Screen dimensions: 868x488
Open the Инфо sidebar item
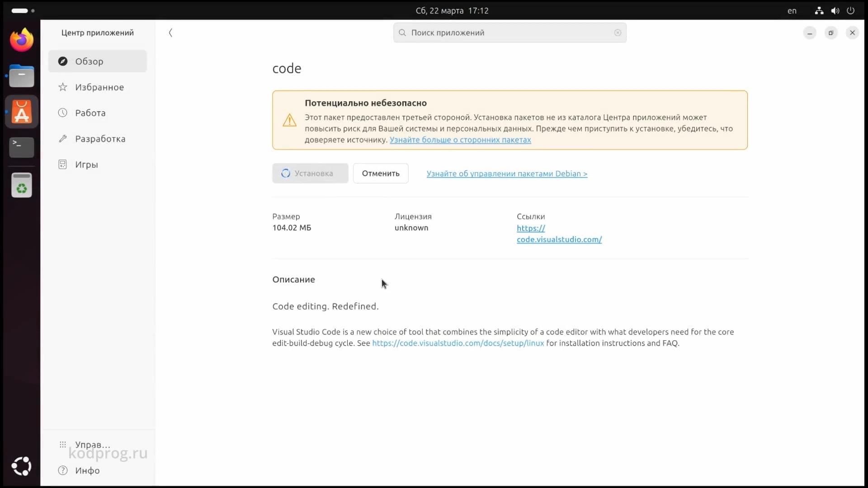(98, 470)
